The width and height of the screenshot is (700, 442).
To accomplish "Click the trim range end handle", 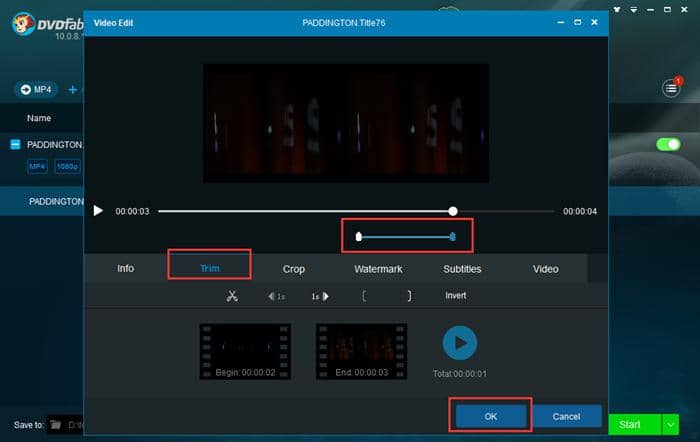I will [453, 237].
